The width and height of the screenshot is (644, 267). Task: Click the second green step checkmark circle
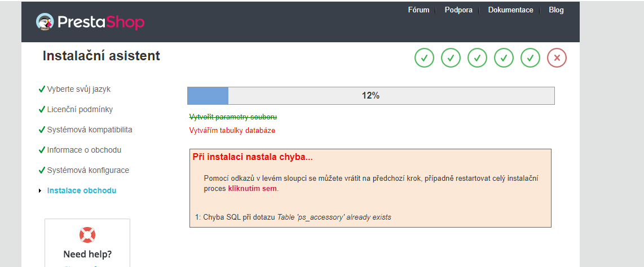coord(451,58)
